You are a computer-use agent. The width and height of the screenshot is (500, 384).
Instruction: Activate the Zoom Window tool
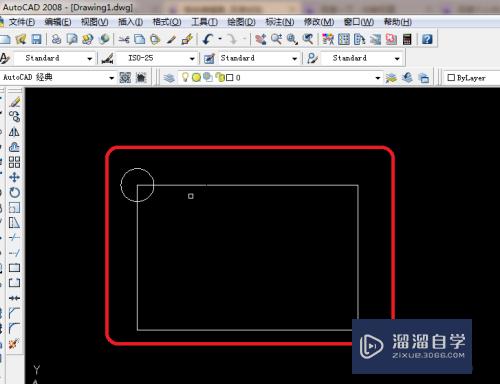point(292,39)
